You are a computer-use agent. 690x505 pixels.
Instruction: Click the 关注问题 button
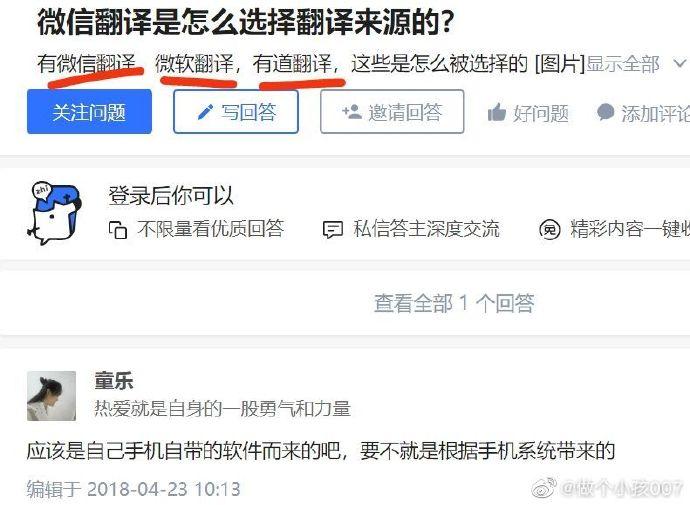coord(89,112)
